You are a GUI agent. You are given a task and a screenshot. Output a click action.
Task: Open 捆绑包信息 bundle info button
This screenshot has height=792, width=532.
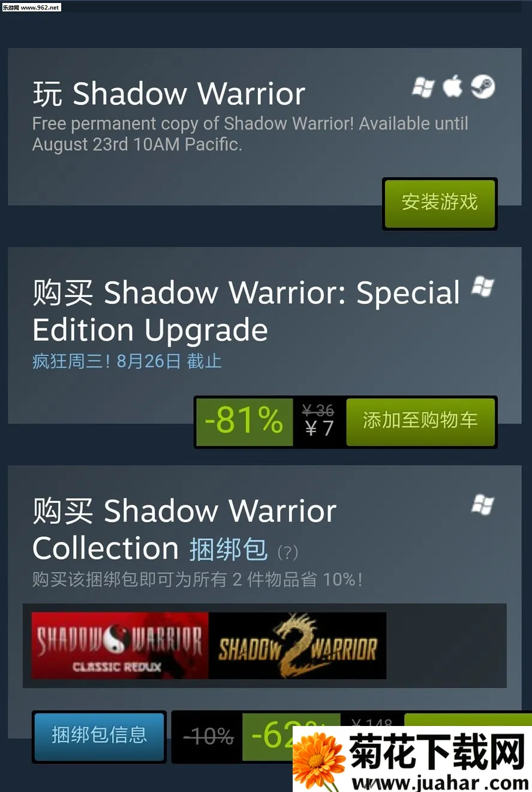(99, 736)
